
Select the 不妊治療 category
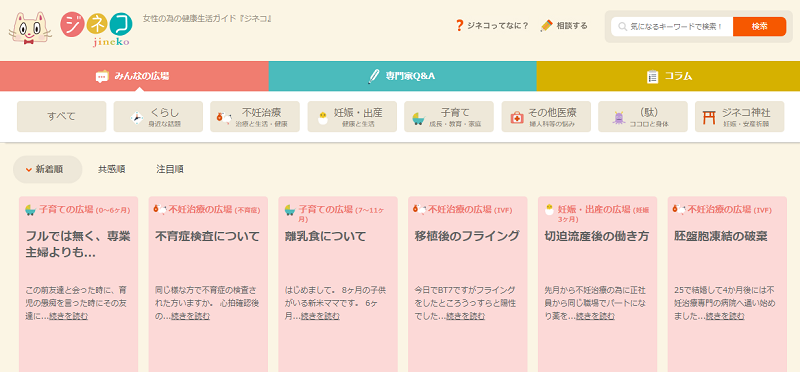(x=255, y=116)
